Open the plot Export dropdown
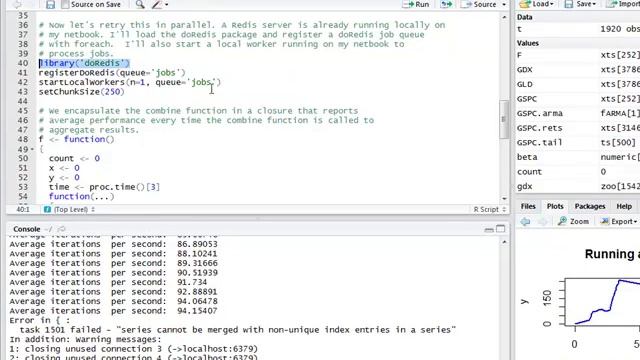The width and height of the screenshot is (640, 360). pyautogui.click(x=618, y=221)
